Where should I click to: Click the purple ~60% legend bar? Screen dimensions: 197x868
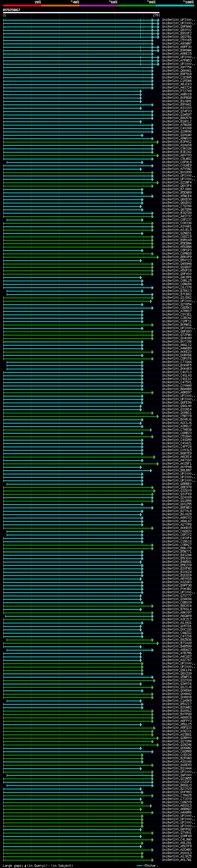pyautogui.click(x=99, y=6)
